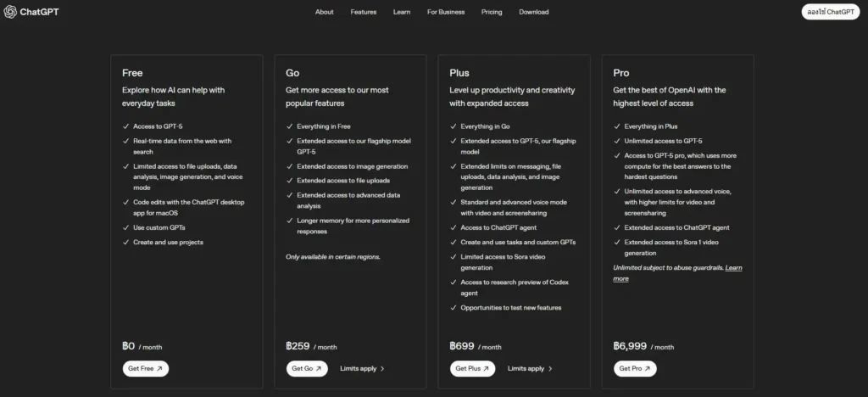Click checkmark beside Access to ChatGPT agent
The height and width of the screenshot is (397, 868).
click(x=453, y=227)
